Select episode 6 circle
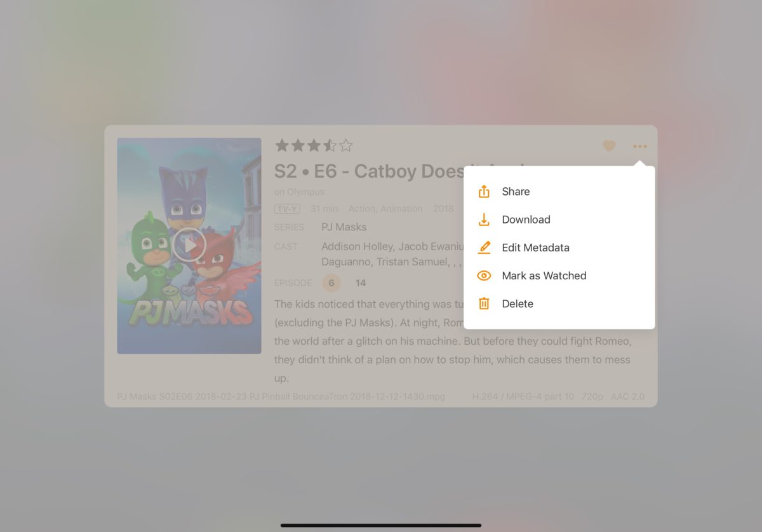 [x=331, y=283]
